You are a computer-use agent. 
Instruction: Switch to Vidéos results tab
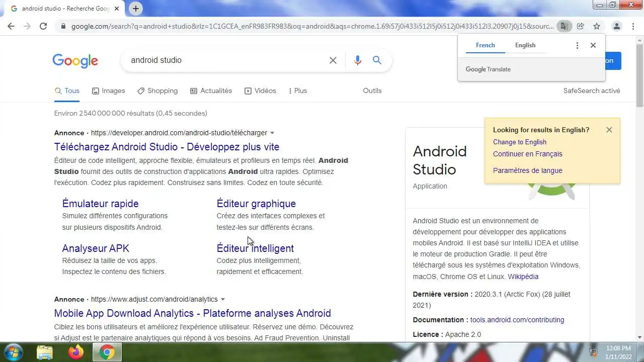260,91
